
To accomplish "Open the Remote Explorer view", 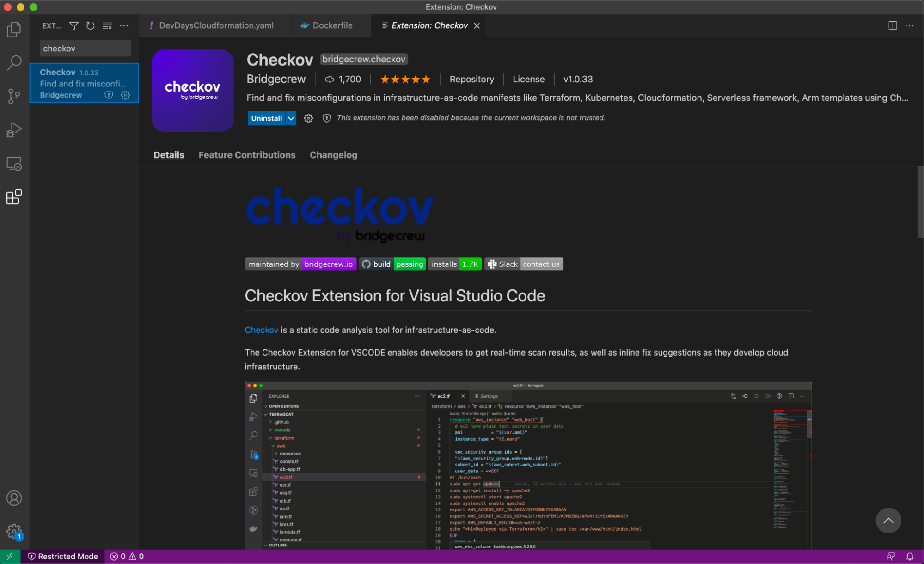I will 14,164.
